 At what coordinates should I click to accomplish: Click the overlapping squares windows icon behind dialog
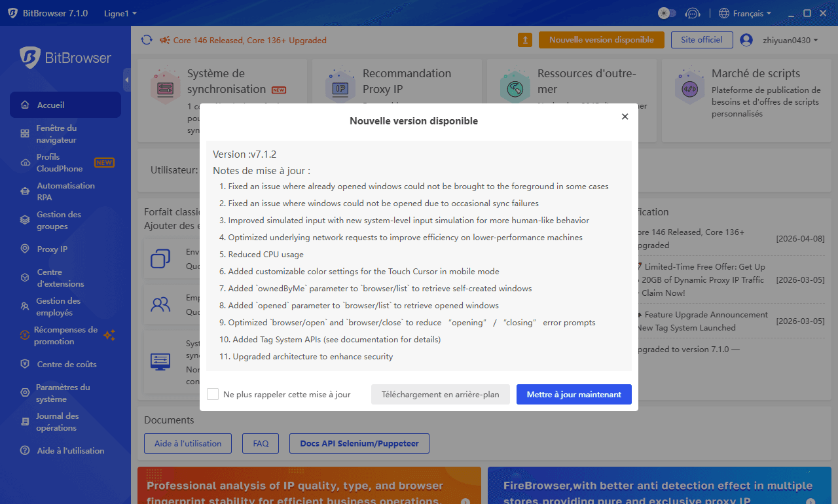coord(160,259)
